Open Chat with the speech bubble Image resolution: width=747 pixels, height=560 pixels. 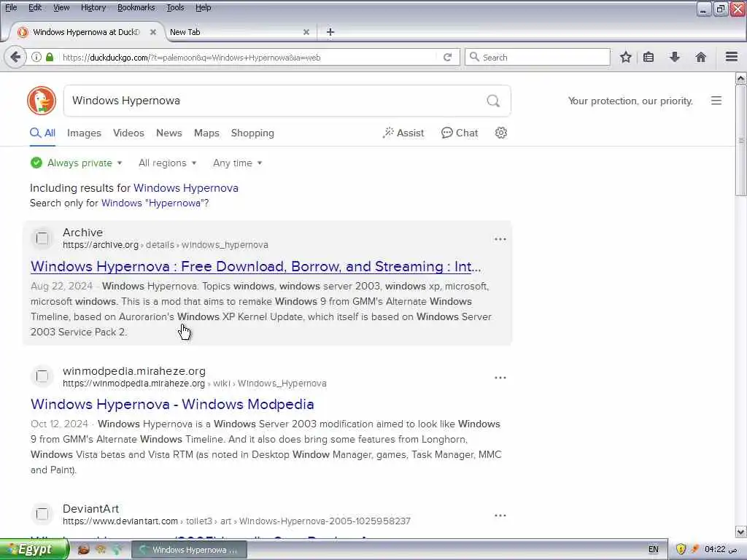pyautogui.click(x=460, y=133)
